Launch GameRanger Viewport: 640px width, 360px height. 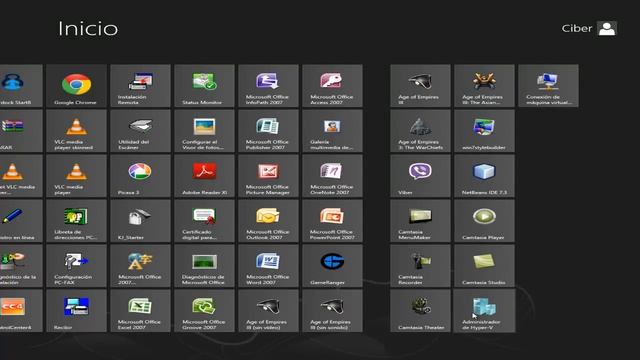[x=333, y=266]
